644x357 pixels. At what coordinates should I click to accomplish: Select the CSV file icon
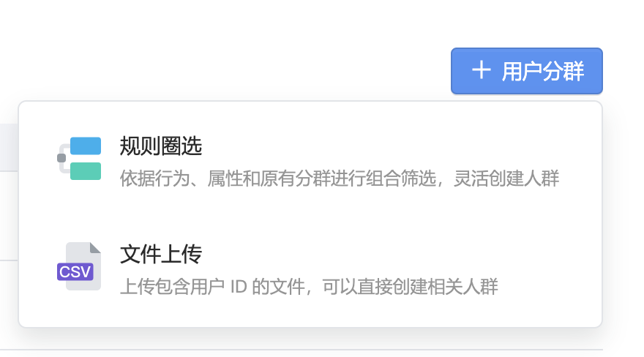tap(79, 266)
